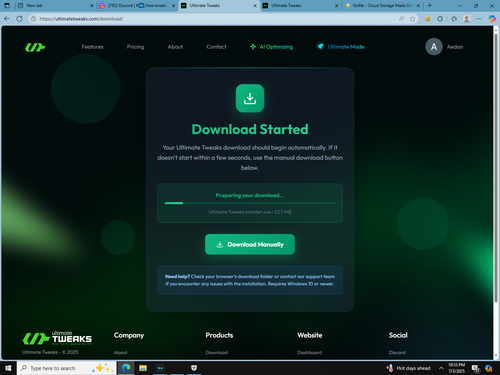Reload the page with refresh icon
The image size is (500, 375).
[x=20, y=19]
